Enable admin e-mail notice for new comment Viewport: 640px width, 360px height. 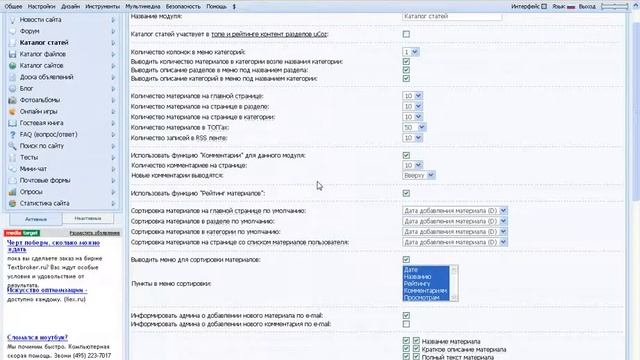[x=406, y=324]
